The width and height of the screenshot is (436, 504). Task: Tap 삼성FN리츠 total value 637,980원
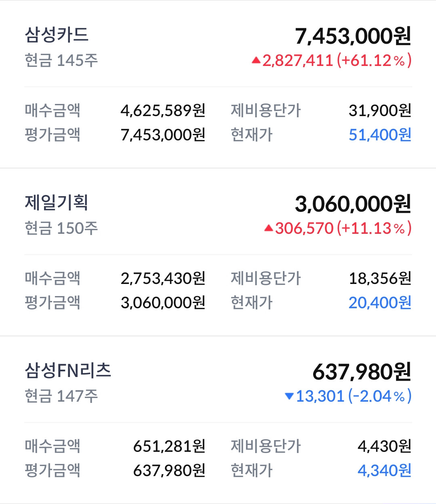point(362,372)
